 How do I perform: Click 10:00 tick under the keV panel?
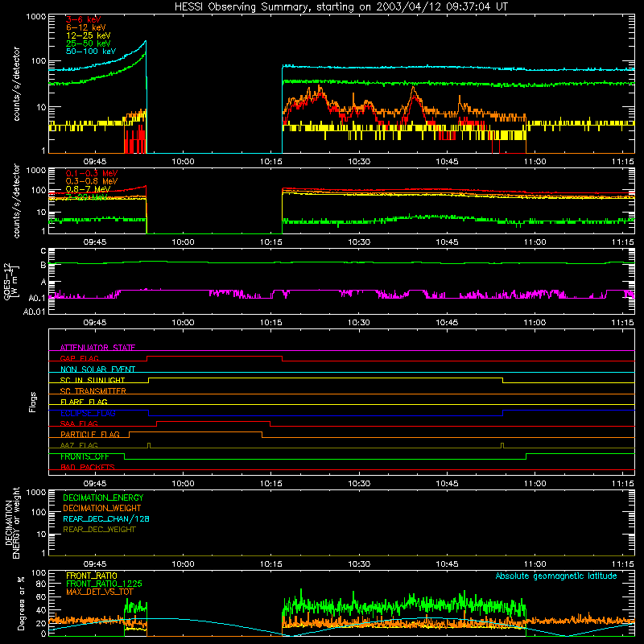click(183, 162)
